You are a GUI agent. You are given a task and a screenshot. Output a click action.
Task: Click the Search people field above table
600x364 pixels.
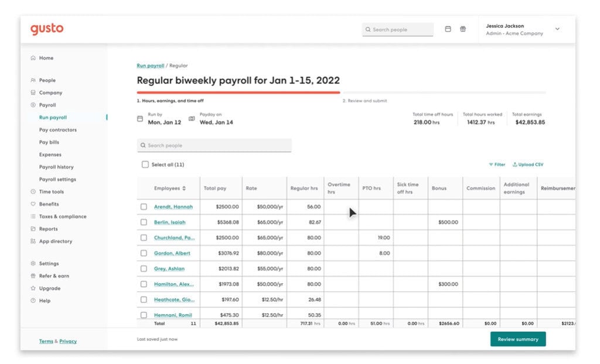pyautogui.click(x=214, y=146)
